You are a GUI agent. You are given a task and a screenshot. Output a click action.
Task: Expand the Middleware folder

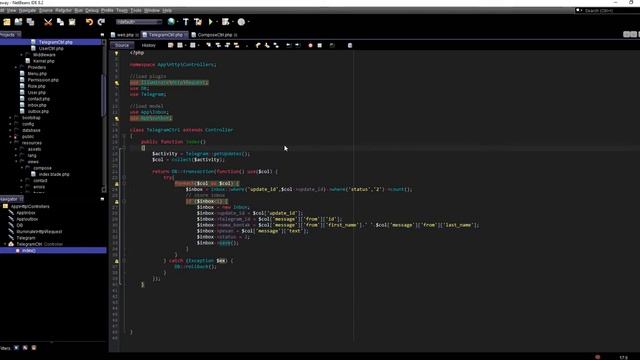pos(22,55)
